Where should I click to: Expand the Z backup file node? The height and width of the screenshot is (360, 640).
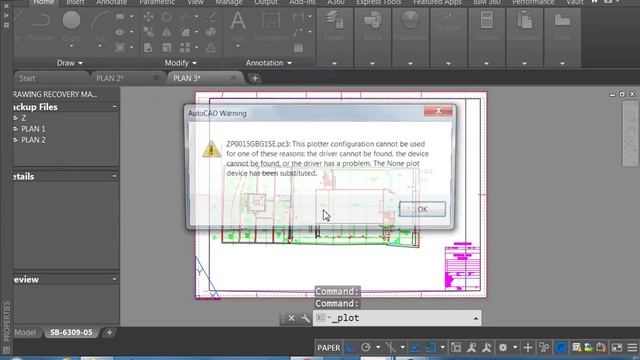(16, 118)
